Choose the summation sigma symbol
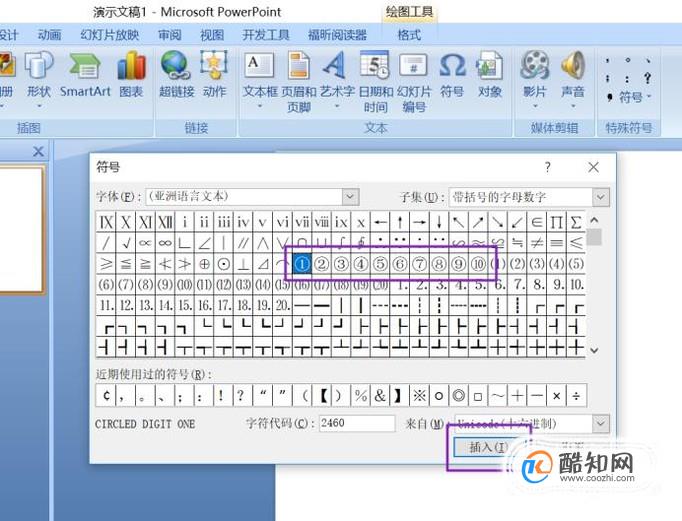Image resolution: width=682 pixels, height=521 pixels. click(576, 222)
